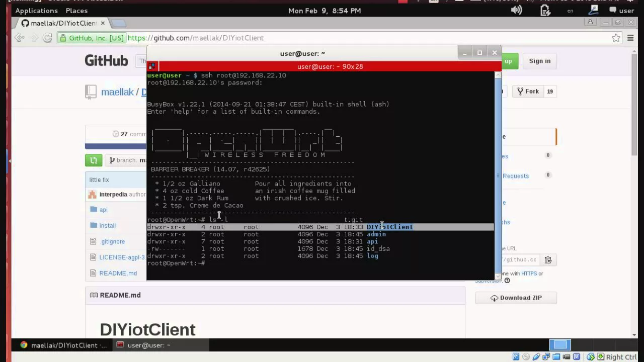Click the folder icon beside api
Image resolution: width=644 pixels, height=362 pixels.
[x=93, y=209]
